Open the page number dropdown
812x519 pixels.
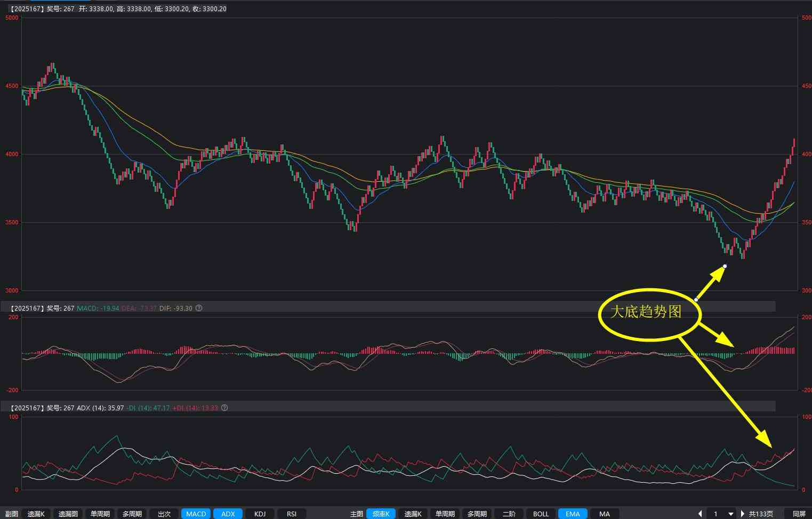pos(731,514)
